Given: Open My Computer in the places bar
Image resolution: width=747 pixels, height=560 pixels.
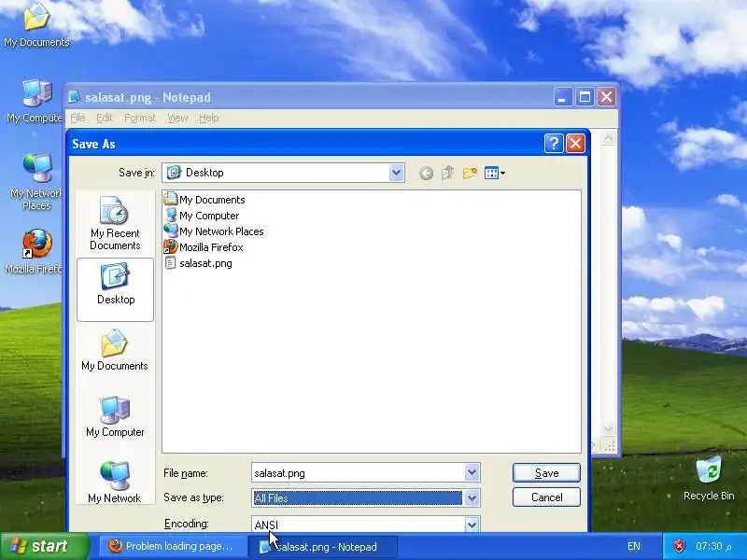Looking at the screenshot, I should (x=115, y=416).
